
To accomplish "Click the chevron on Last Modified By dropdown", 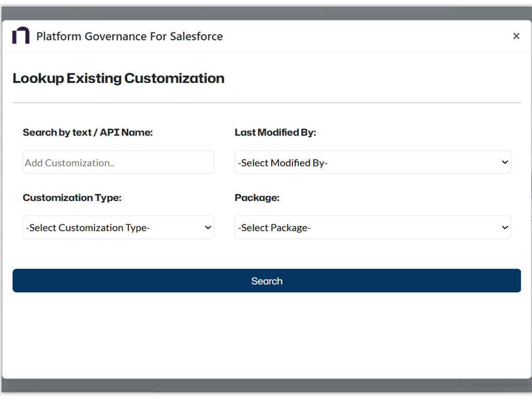I will [x=504, y=162].
